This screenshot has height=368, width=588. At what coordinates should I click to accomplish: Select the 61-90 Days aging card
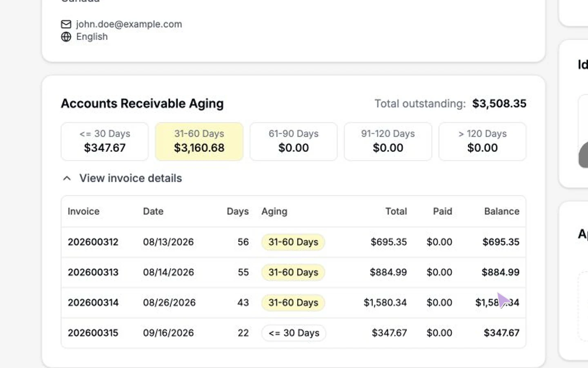(294, 141)
